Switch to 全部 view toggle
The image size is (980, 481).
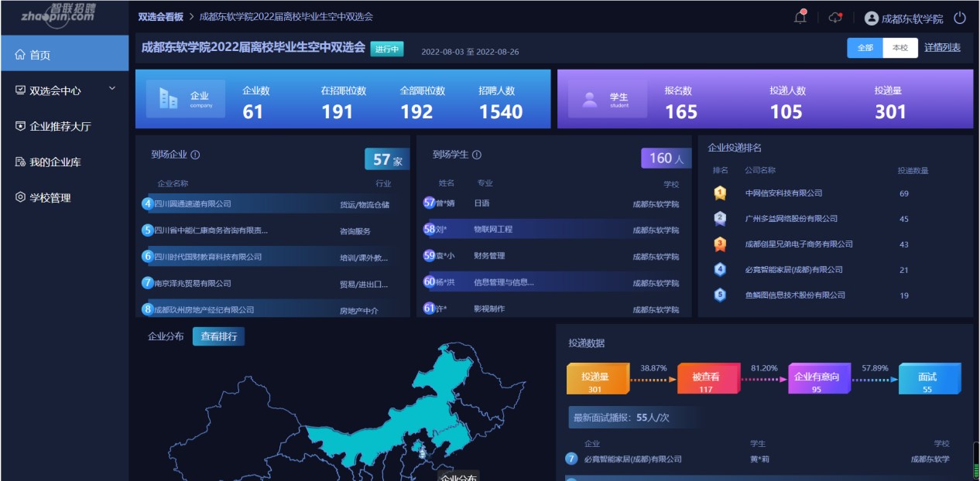click(x=865, y=48)
